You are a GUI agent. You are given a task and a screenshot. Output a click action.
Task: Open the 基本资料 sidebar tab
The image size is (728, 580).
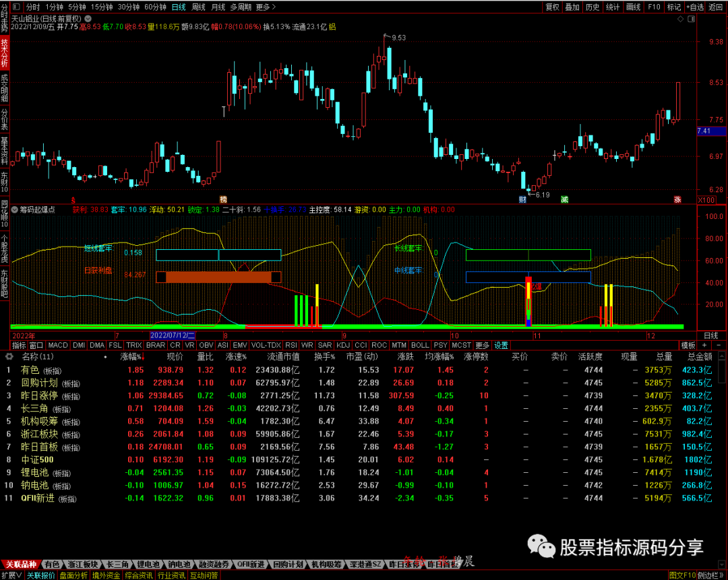pyautogui.click(x=4, y=151)
